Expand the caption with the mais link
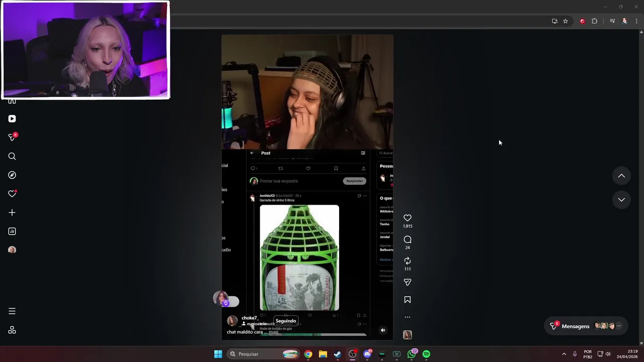This screenshot has height=362, width=644. tap(273, 332)
